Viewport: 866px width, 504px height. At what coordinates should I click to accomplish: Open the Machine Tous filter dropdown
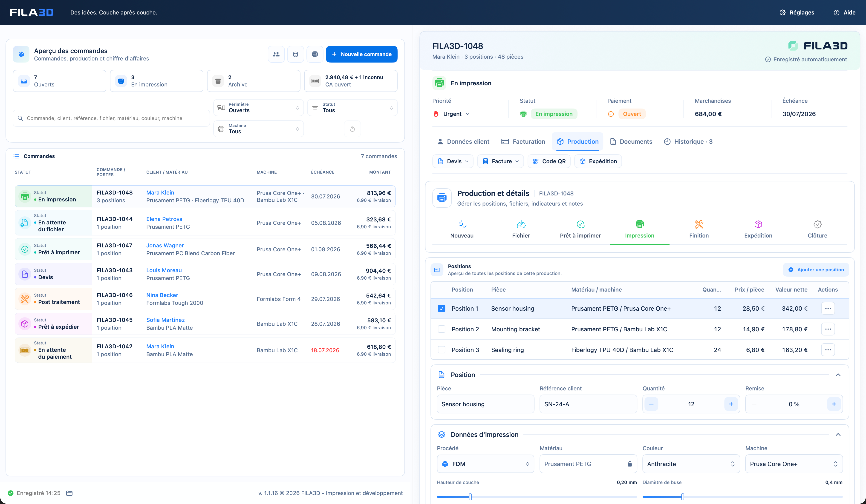point(258,129)
